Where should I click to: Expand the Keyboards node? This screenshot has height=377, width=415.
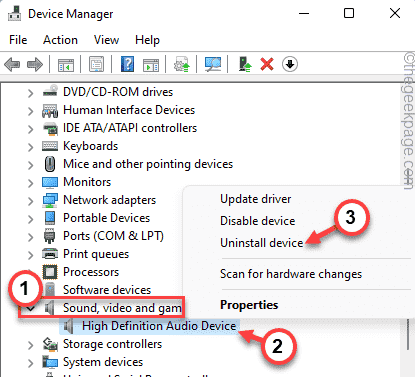30,147
